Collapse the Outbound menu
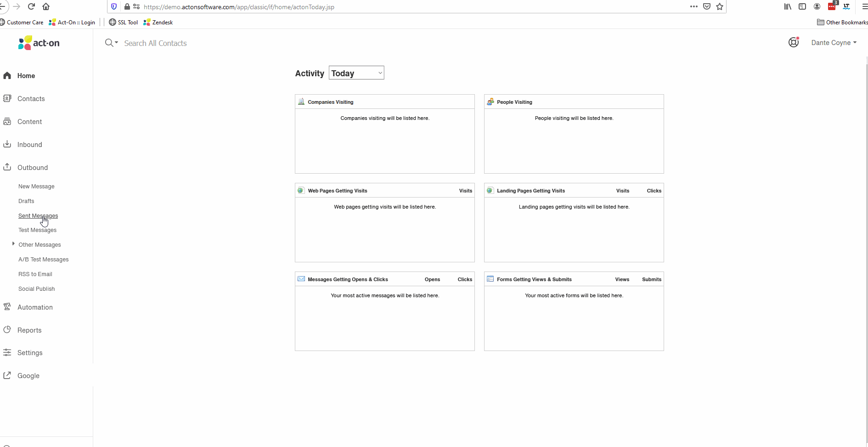This screenshot has height=447, width=868. (x=33, y=168)
